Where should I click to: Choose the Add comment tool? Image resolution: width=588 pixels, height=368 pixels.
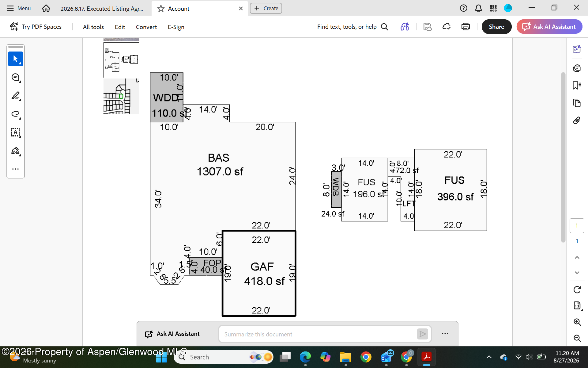pos(16,77)
